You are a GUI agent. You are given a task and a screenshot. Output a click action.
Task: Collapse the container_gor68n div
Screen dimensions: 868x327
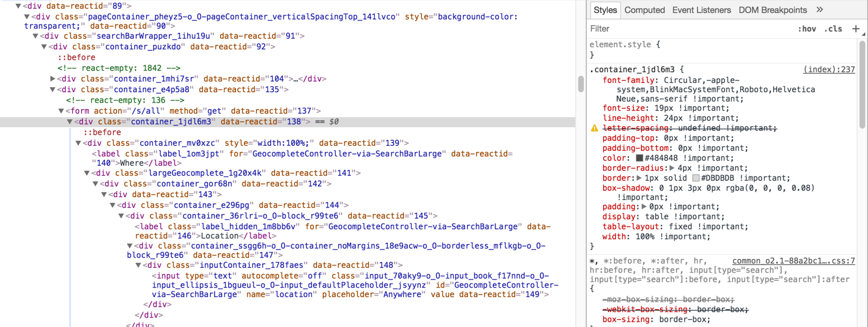pyautogui.click(x=95, y=184)
